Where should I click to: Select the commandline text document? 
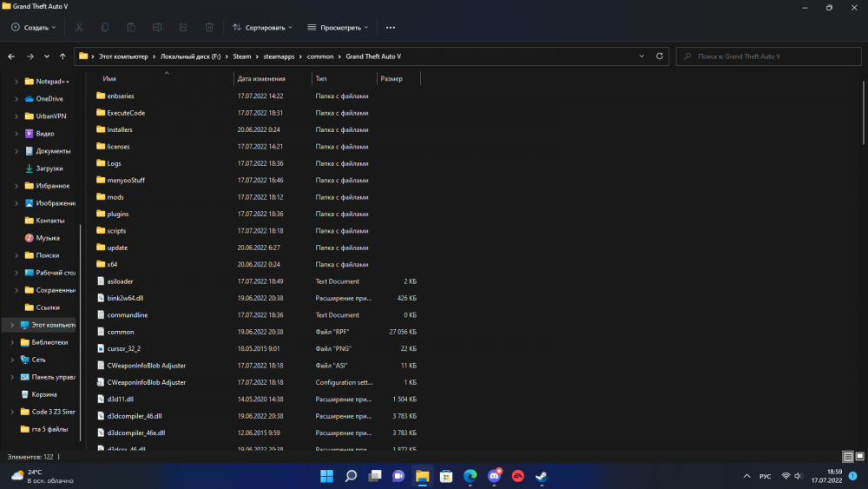pos(128,315)
